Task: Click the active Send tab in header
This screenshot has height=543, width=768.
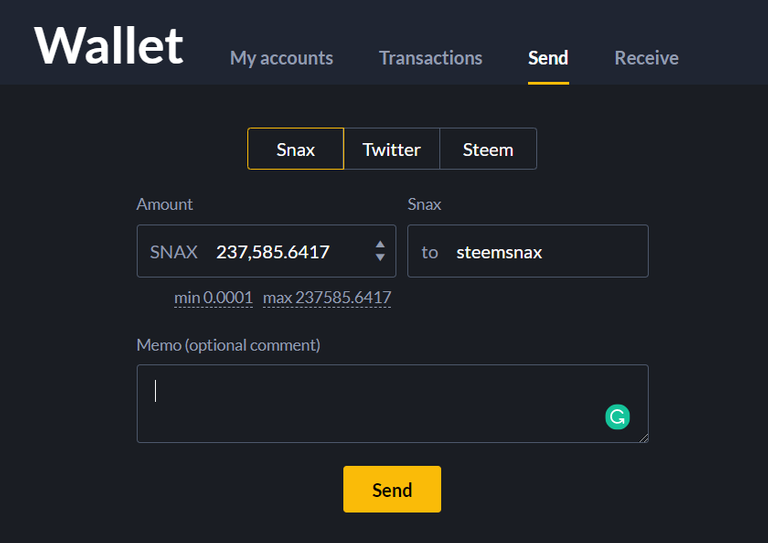Action: tap(548, 58)
